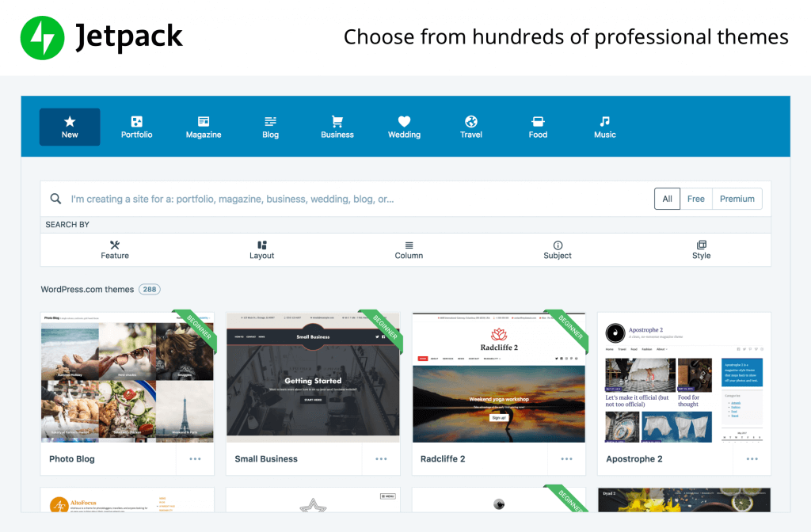This screenshot has width=811, height=532.
Task: Open more options for Photo Blog theme
Action: pyautogui.click(x=195, y=459)
